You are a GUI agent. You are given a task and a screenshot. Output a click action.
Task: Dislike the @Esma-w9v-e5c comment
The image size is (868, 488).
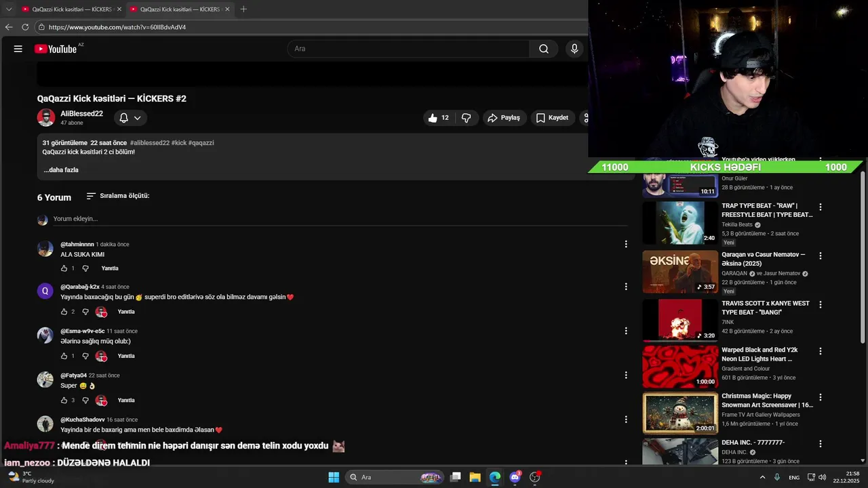(85, 356)
